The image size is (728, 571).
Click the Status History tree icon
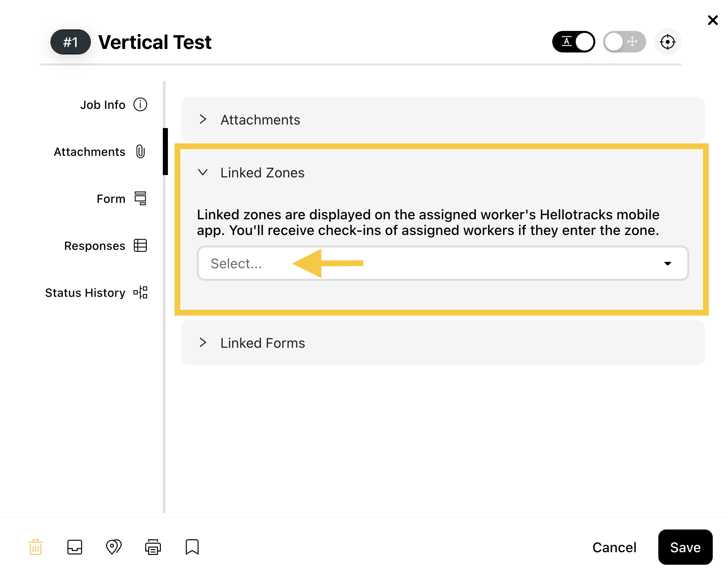(x=141, y=293)
